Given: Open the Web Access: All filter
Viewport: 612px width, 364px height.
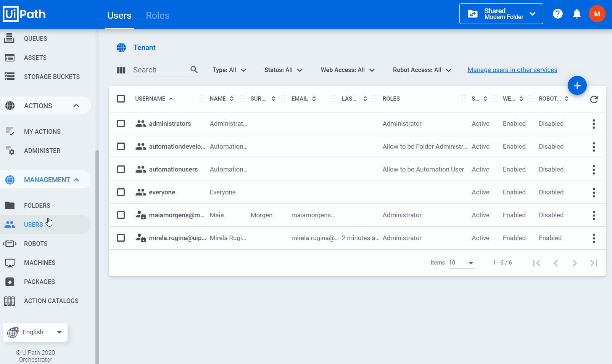Looking at the screenshot, I should 348,70.
